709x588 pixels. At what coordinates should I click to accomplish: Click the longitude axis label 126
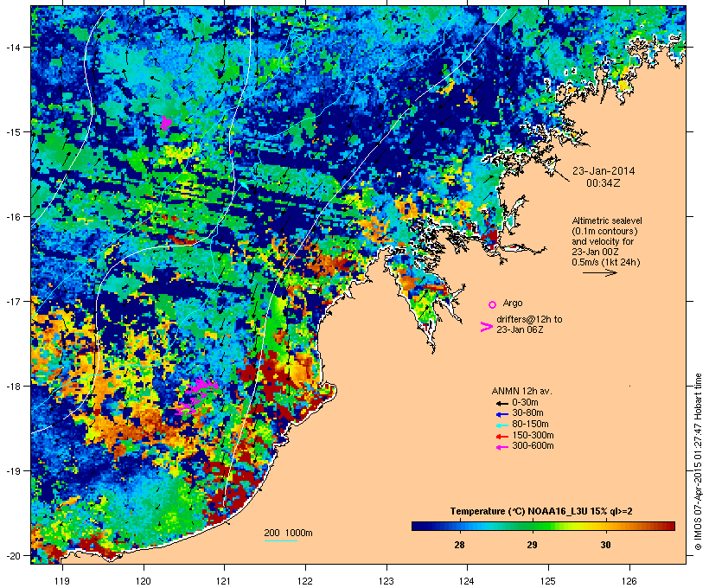629,581
